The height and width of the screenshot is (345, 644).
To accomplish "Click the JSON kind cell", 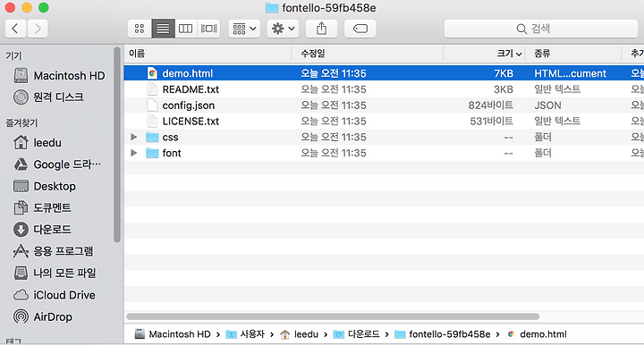I will click(547, 105).
